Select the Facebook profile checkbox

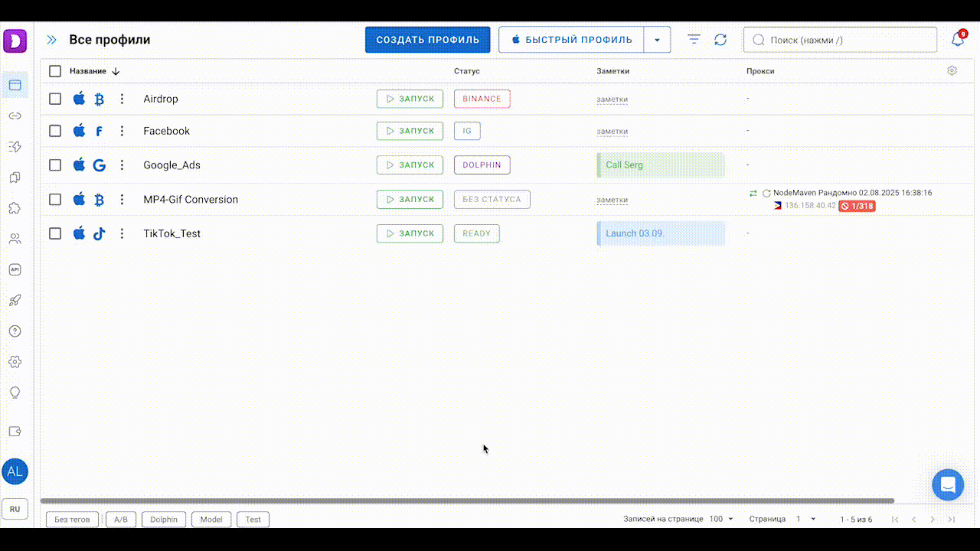[x=55, y=131]
